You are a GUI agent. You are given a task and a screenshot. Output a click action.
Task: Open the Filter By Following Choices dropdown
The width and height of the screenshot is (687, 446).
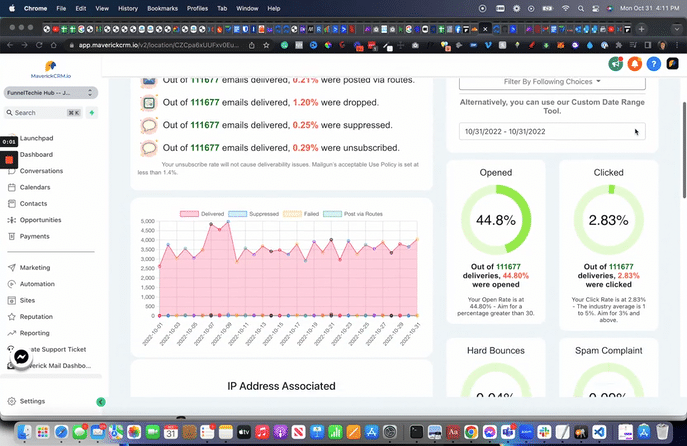pos(552,82)
